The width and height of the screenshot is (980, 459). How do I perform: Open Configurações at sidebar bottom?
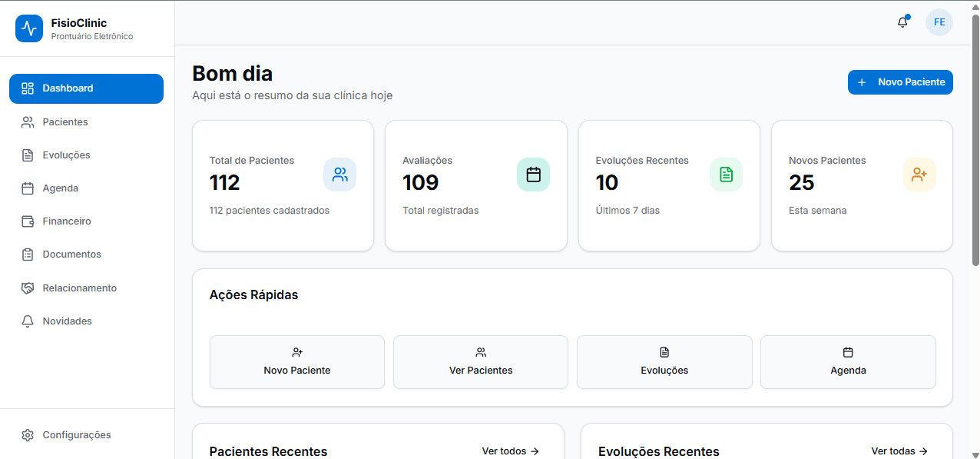pos(86,435)
